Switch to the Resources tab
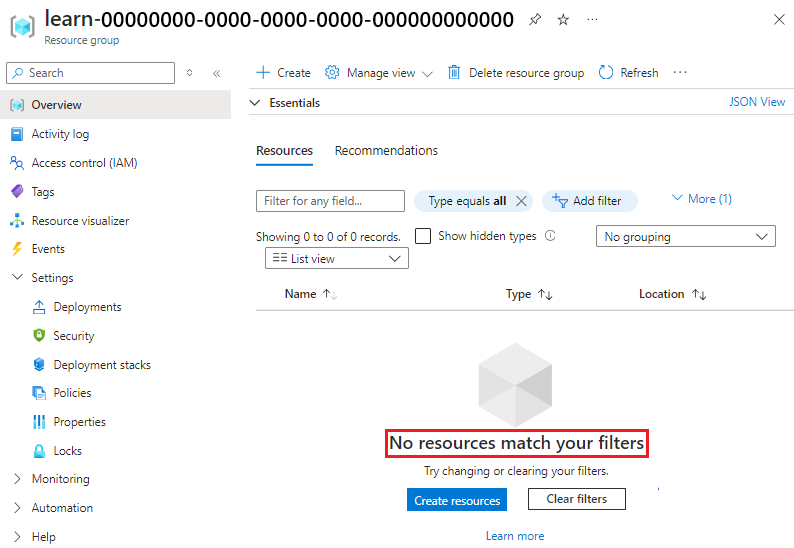794x548 pixels. tap(284, 151)
